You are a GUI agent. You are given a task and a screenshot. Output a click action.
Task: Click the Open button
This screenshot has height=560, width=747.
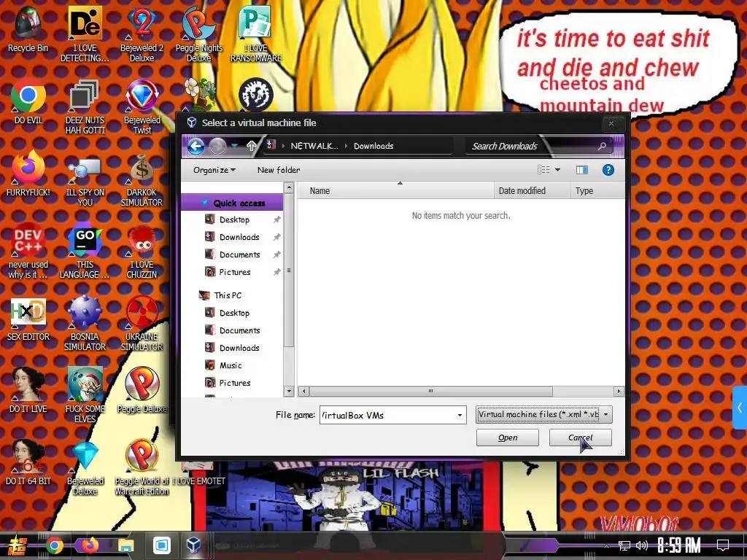508,437
